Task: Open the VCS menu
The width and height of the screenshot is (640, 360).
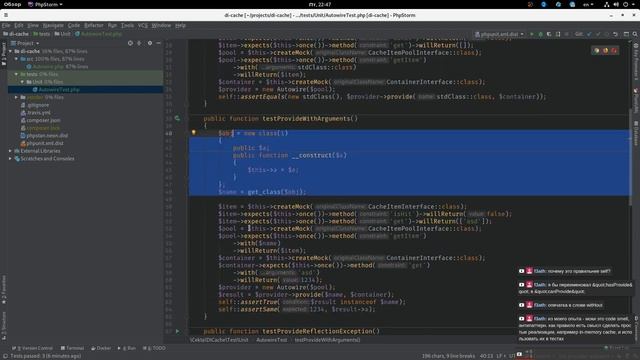Action: tap(143, 25)
